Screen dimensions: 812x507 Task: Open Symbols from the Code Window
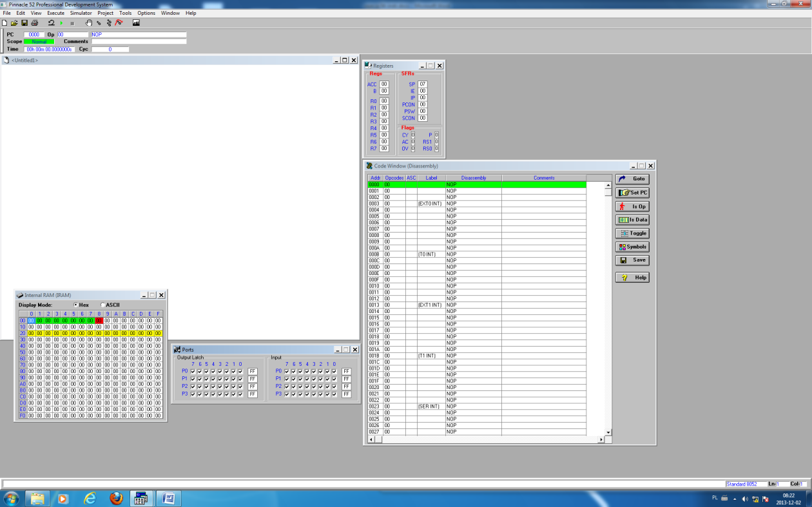click(632, 247)
